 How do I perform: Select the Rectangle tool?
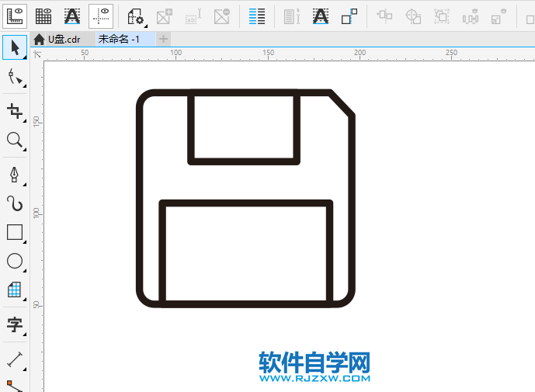[x=15, y=232]
